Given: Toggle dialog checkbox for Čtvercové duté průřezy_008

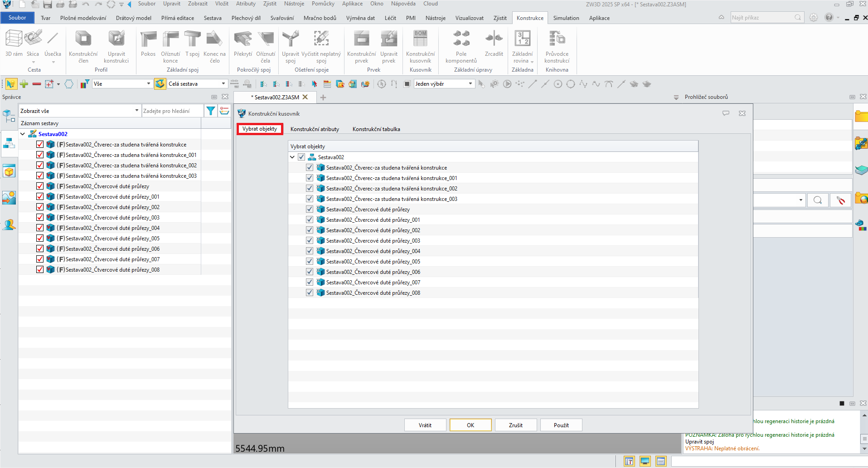Looking at the screenshot, I should (x=310, y=292).
